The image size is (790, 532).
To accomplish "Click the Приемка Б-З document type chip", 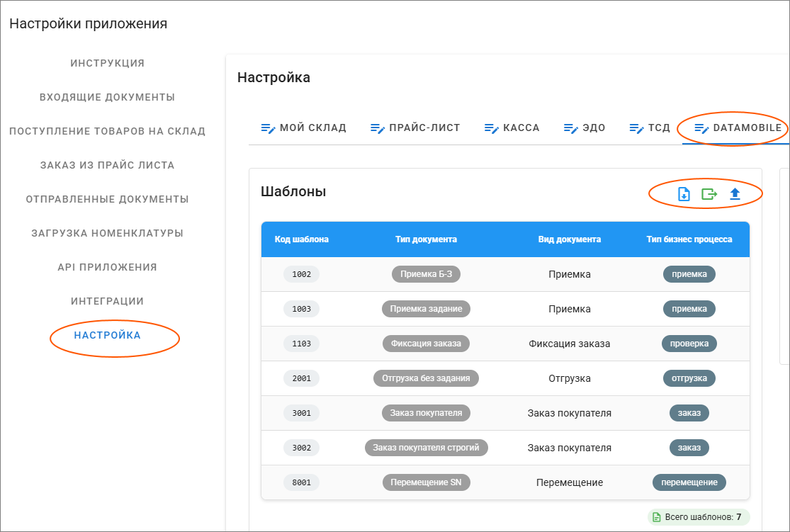I will click(426, 274).
